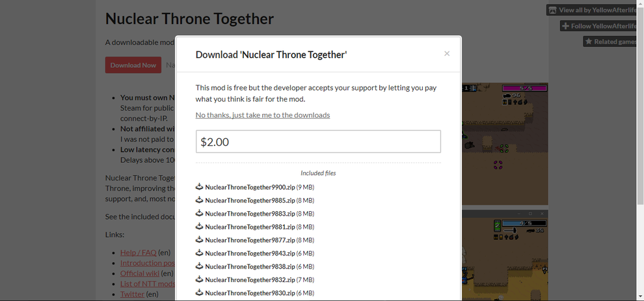Click the download icon beside NuclearThroneTogether9885.zip
The image size is (644, 301).
[x=199, y=200]
